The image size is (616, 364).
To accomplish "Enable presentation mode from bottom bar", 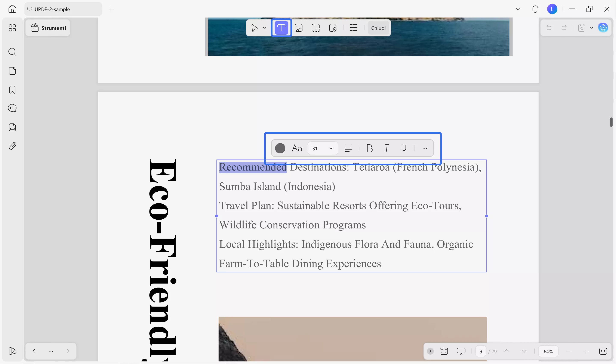I will click(x=461, y=351).
